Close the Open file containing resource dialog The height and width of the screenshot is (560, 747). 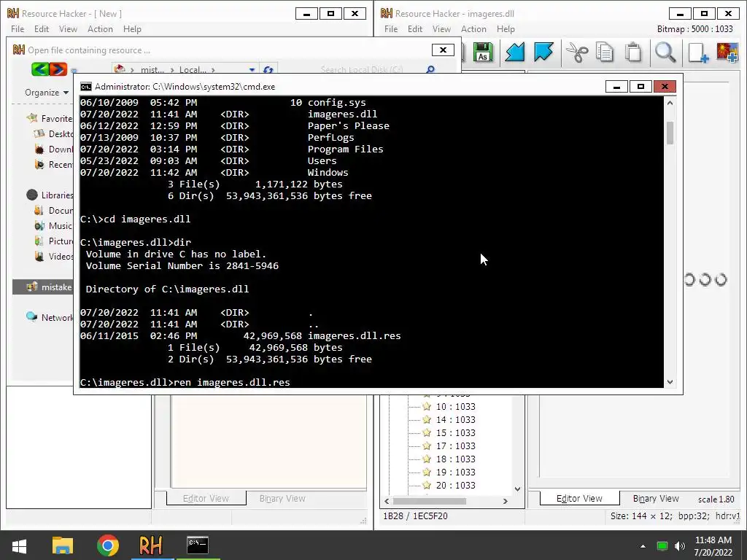click(443, 50)
